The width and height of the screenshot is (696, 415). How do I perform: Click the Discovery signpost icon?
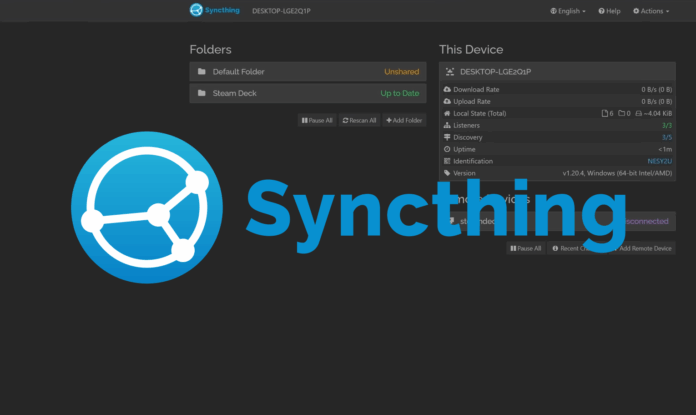click(447, 138)
